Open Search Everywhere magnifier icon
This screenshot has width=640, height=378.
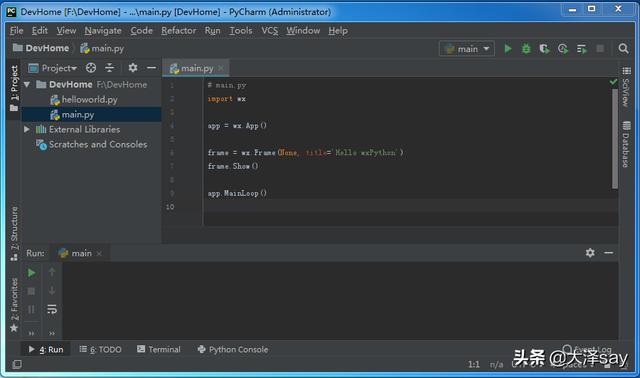click(x=623, y=49)
